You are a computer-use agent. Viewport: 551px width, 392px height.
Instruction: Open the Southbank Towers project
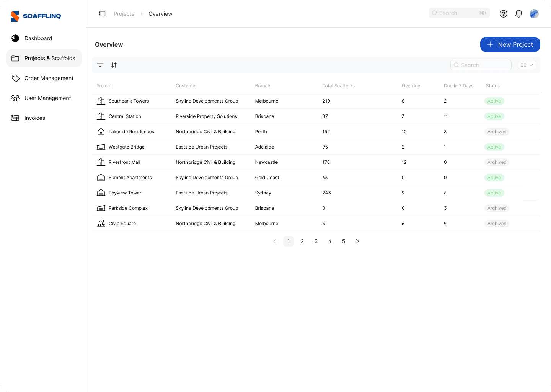pyautogui.click(x=129, y=101)
